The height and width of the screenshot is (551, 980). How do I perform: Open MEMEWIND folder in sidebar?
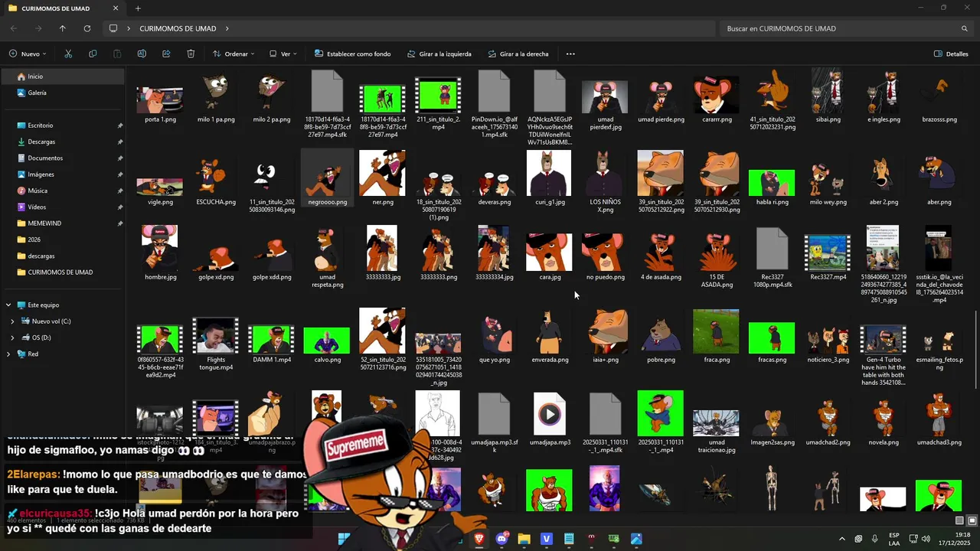coord(63,223)
